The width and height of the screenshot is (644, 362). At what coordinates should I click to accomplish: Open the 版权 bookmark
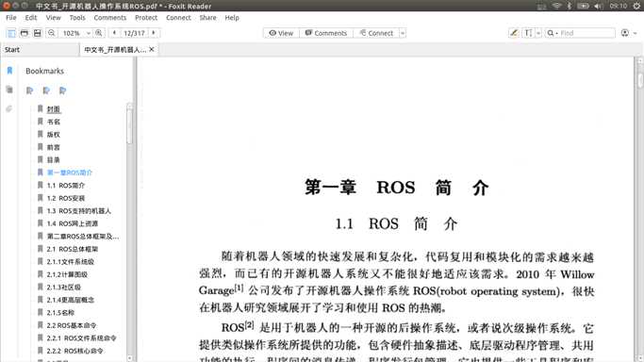pyautogui.click(x=54, y=135)
